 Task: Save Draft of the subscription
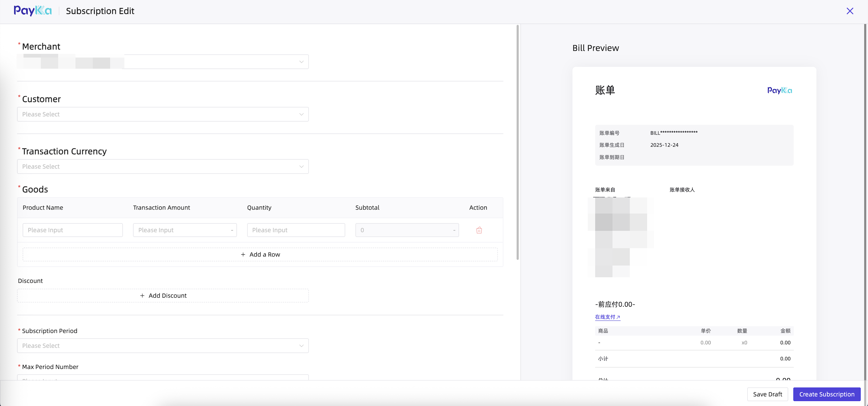pyautogui.click(x=767, y=394)
